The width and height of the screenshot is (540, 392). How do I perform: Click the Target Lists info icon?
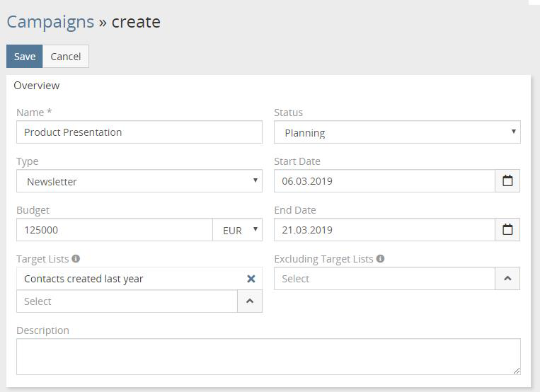(x=76, y=259)
